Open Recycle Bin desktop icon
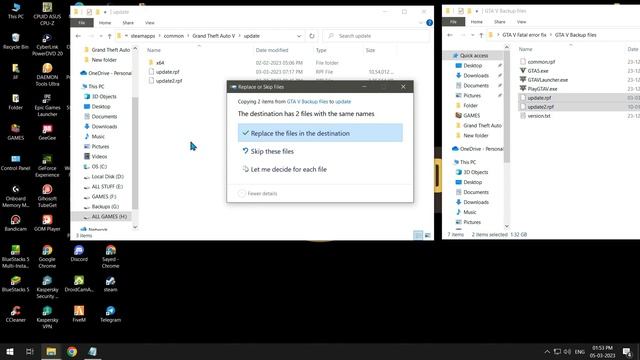This screenshot has height=360, width=640. 16,41
